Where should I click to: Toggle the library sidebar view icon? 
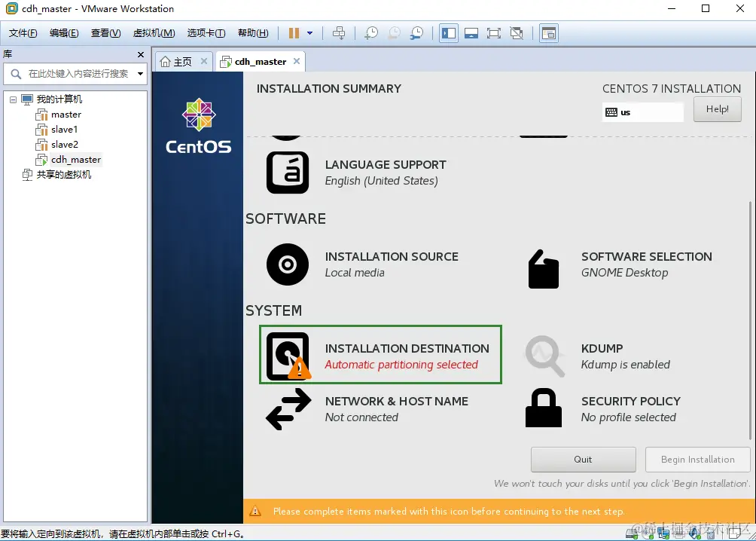pos(448,33)
